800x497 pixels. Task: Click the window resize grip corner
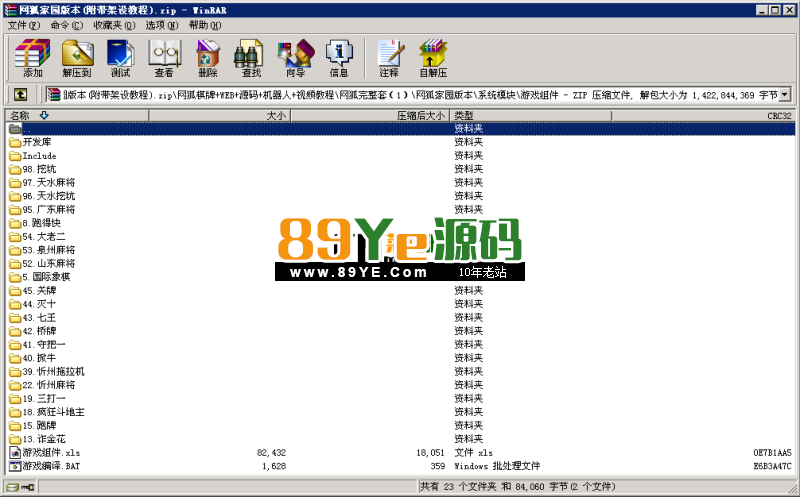[793, 490]
